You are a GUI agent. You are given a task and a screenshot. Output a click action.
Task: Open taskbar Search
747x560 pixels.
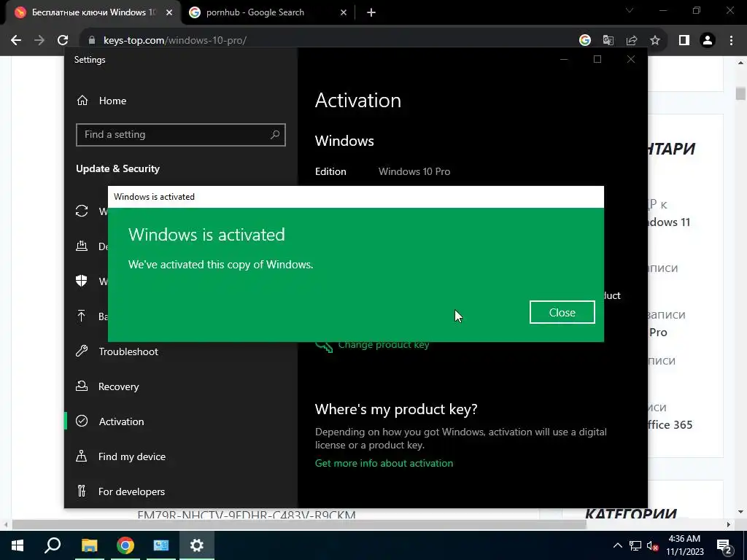coord(53,545)
